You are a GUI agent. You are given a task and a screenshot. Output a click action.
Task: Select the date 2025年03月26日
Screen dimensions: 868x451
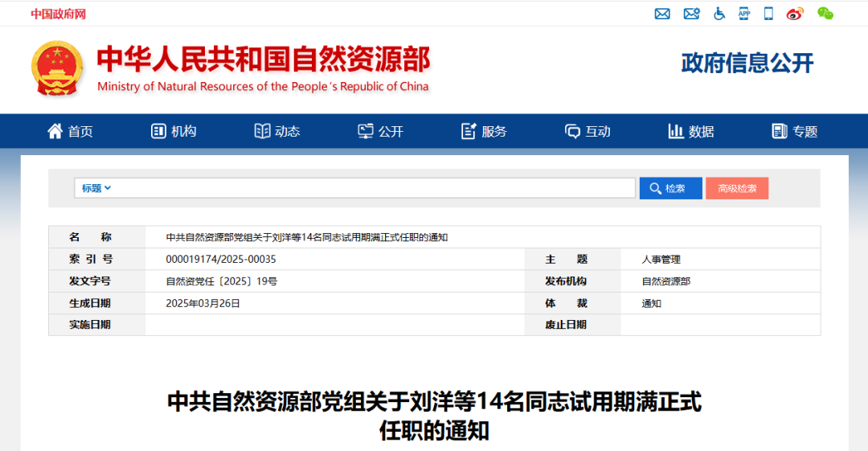pyautogui.click(x=203, y=304)
